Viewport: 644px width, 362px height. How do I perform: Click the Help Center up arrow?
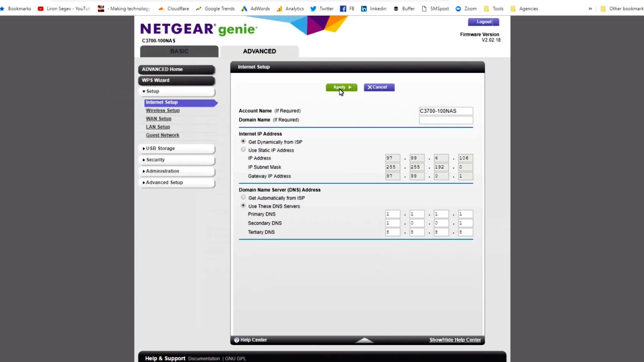[364, 340]
